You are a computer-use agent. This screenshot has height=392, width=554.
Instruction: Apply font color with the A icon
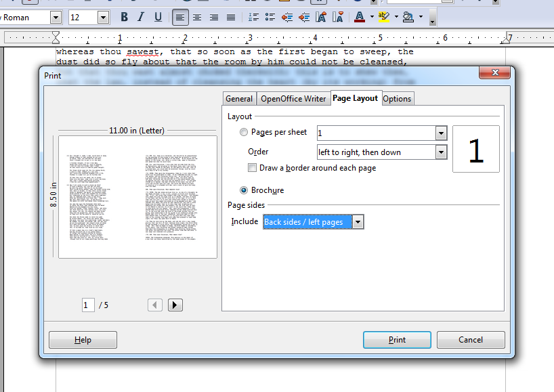[x=360, y=17]
